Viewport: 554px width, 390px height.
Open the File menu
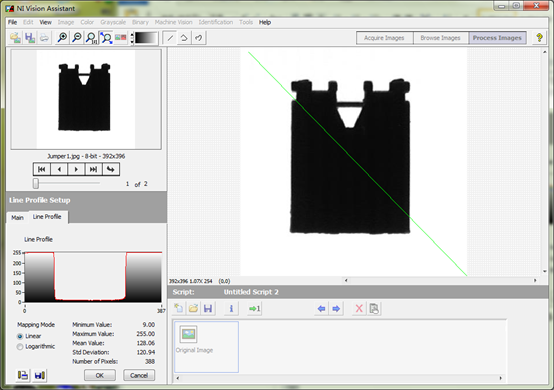coord(12,22)
